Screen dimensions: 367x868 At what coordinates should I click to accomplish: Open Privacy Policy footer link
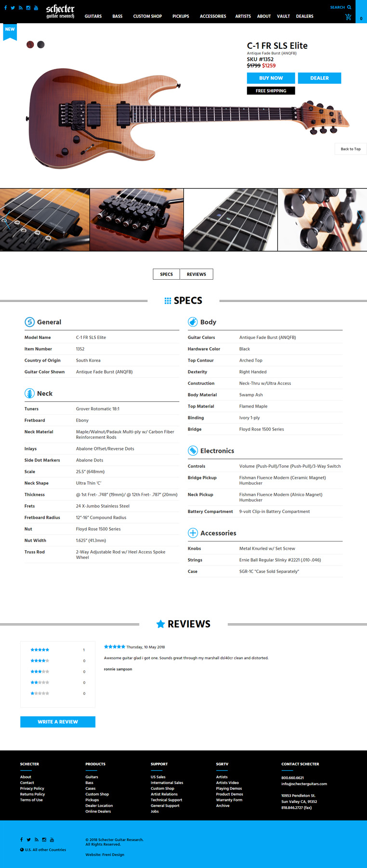(x=32, y=788)
